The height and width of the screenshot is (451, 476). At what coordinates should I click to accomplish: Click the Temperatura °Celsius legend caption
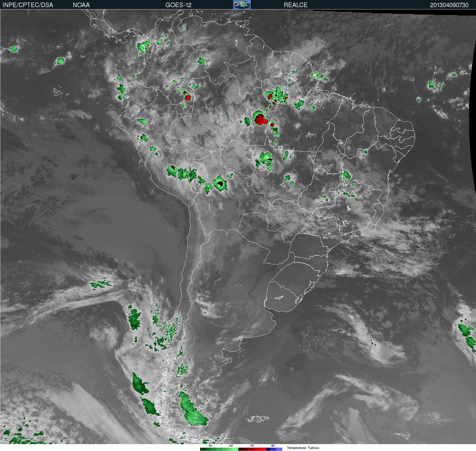pos(303,448)
